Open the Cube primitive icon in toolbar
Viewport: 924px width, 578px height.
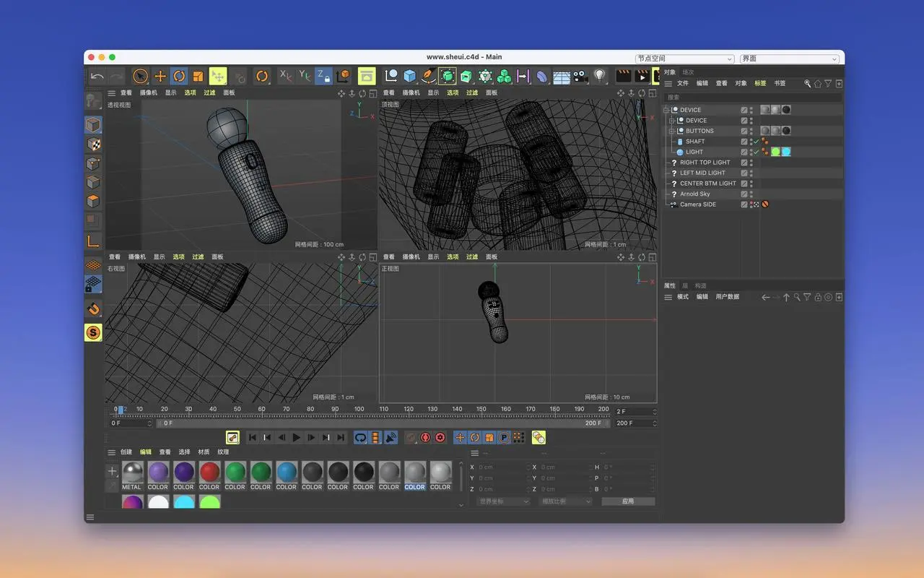coord(409,75)
